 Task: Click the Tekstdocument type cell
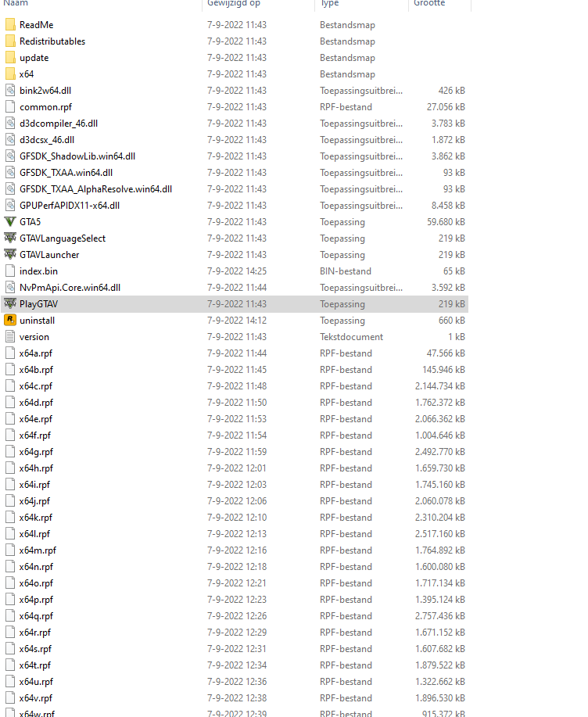(x=352, y=338)
